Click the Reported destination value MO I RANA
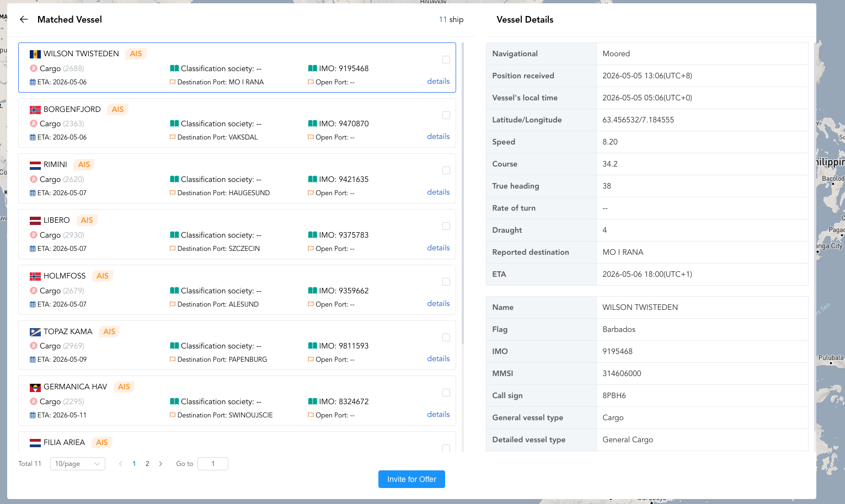The image size is (845, 504). point(623,252)
